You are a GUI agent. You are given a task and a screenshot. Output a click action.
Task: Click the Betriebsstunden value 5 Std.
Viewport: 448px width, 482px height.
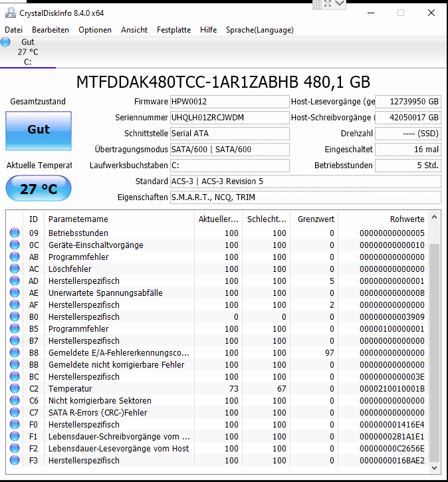tap(408, 166)
